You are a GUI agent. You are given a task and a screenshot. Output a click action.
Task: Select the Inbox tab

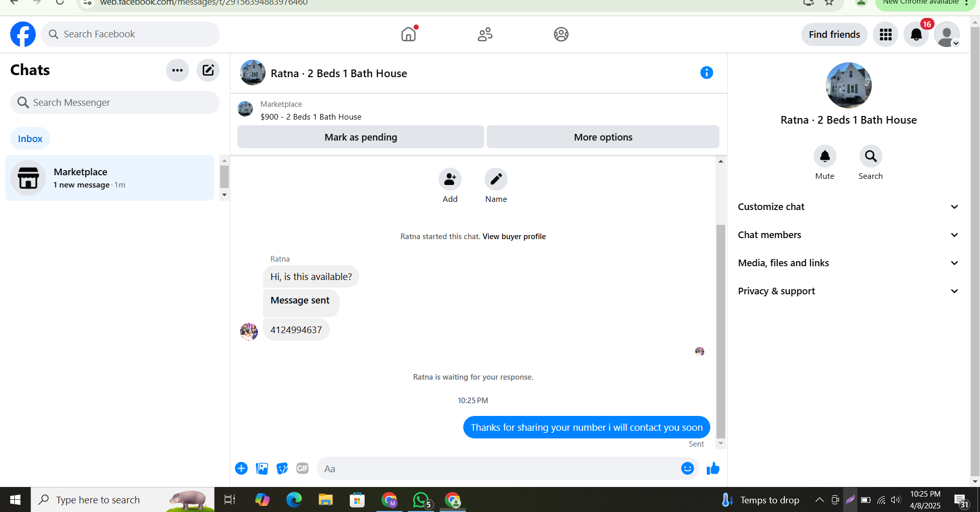30,138
